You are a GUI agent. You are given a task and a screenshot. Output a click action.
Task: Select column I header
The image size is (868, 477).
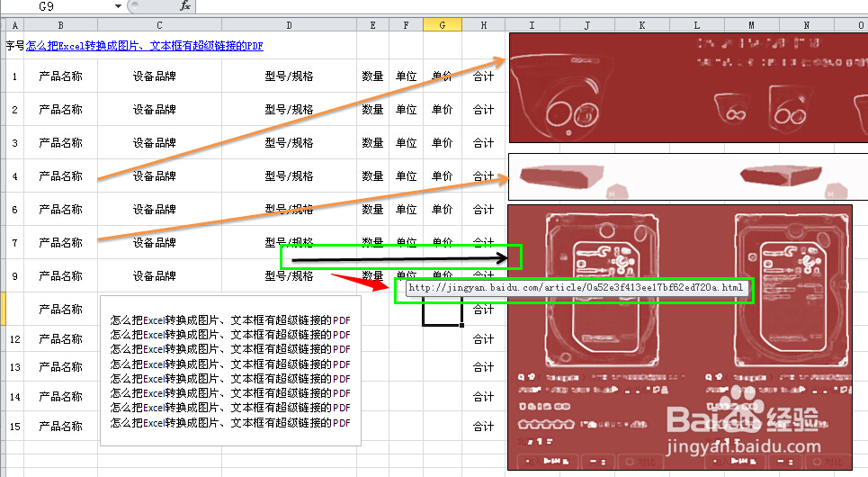[x=532, y=25]
